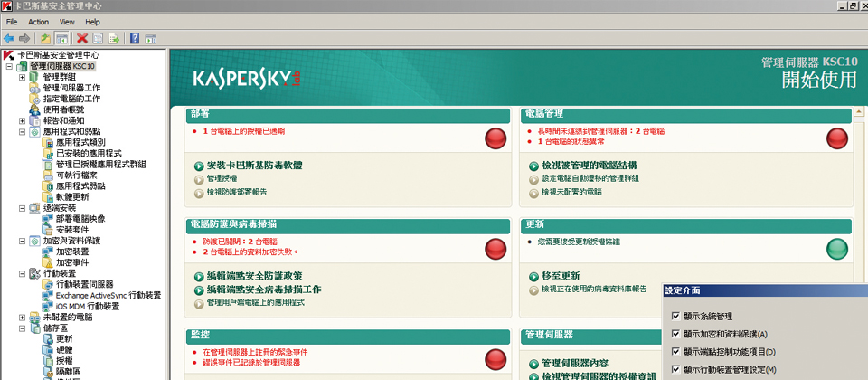This screenshot has width=868, height=380.
Task: Open 設定電腦自動遷移的管理群組 link
Action: point(590,178)
